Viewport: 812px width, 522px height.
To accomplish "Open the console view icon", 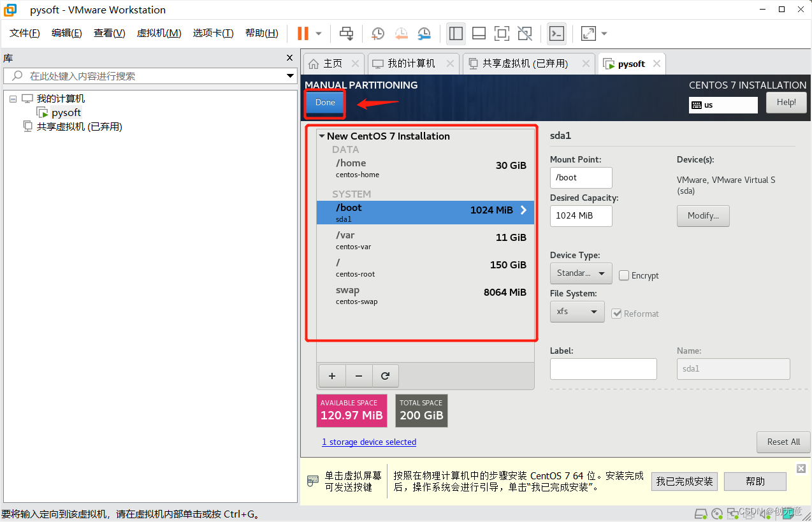I will [x=556, y=33].
